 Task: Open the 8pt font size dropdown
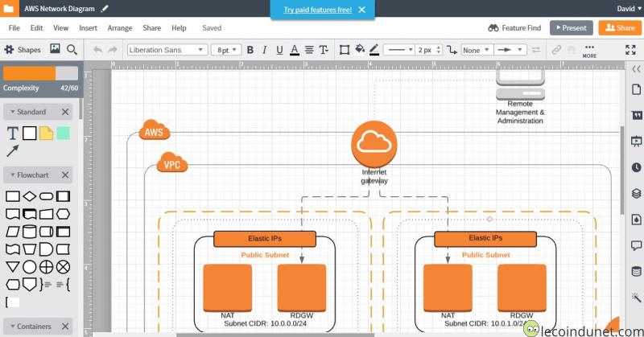pos(226,50)
